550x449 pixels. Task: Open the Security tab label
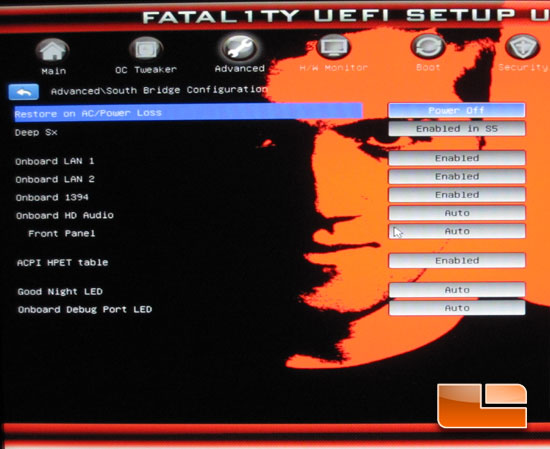[523, 67]
